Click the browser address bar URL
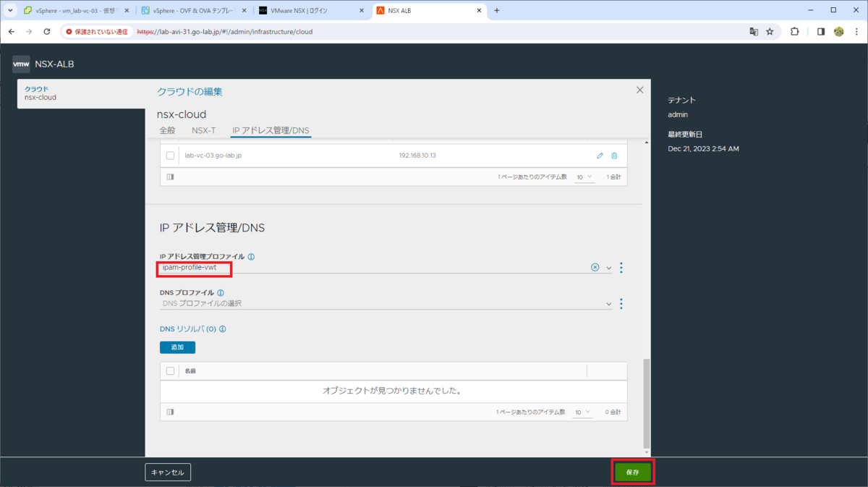Image resolution: width=868 pixels, height=487 pixels. [x=225, y=32]
